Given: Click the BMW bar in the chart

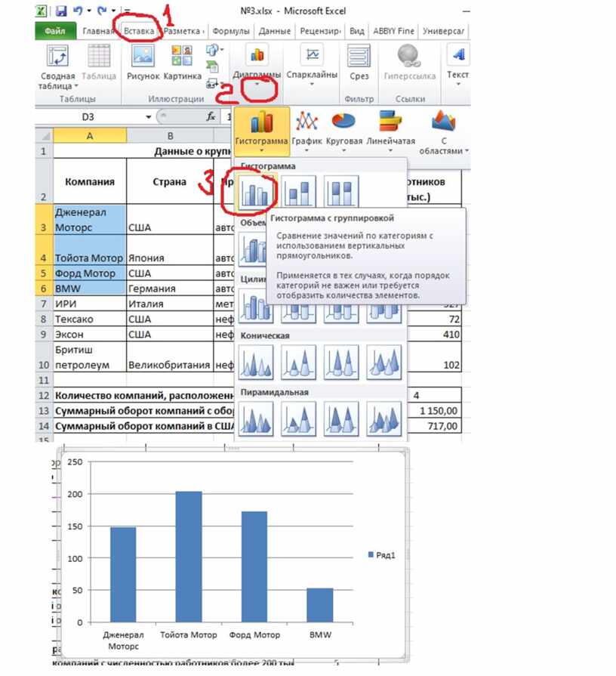Looking at the screenshot, I should (320, 605).
